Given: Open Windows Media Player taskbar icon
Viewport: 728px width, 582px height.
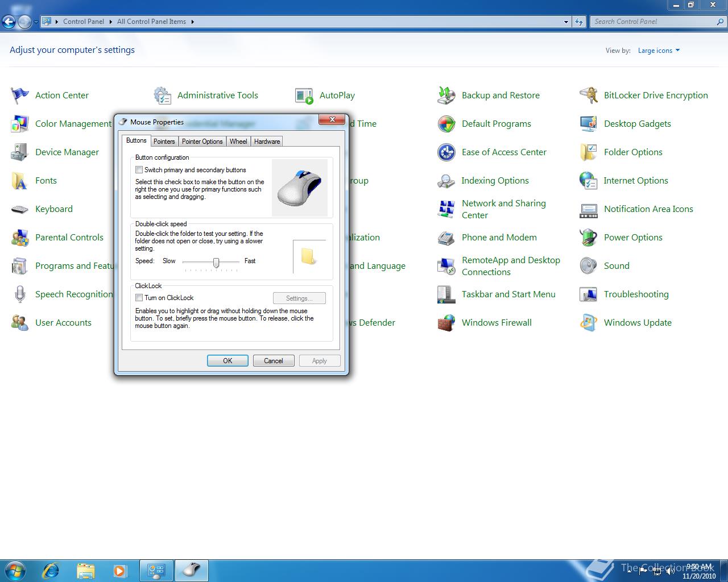Looking at the screenshot, I should click(120, 570).
